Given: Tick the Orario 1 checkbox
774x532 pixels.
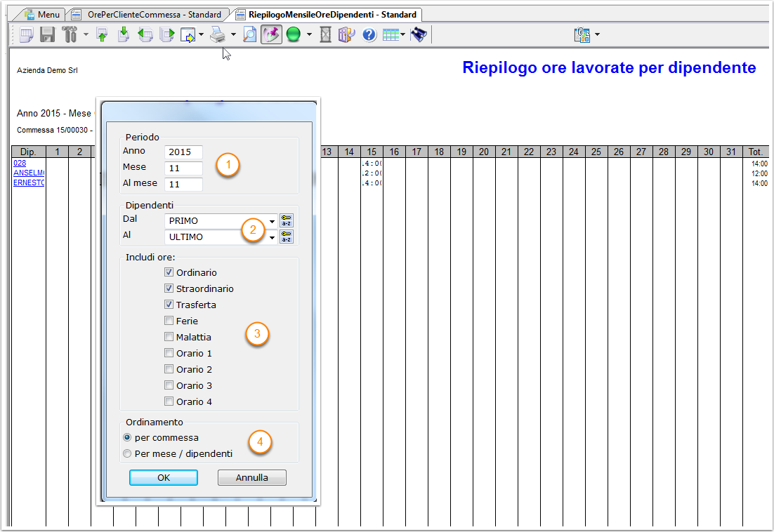Looking at the screenshot, I should tap(169, 353).
